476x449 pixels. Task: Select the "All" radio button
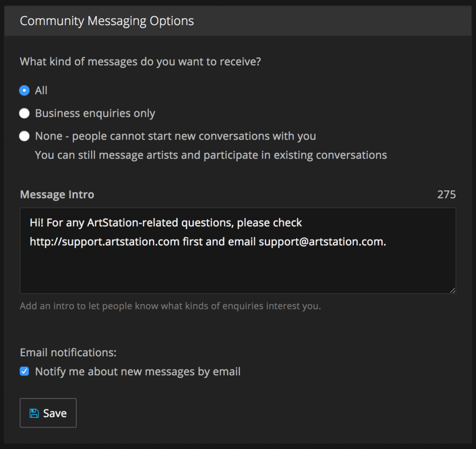point(25,91)
